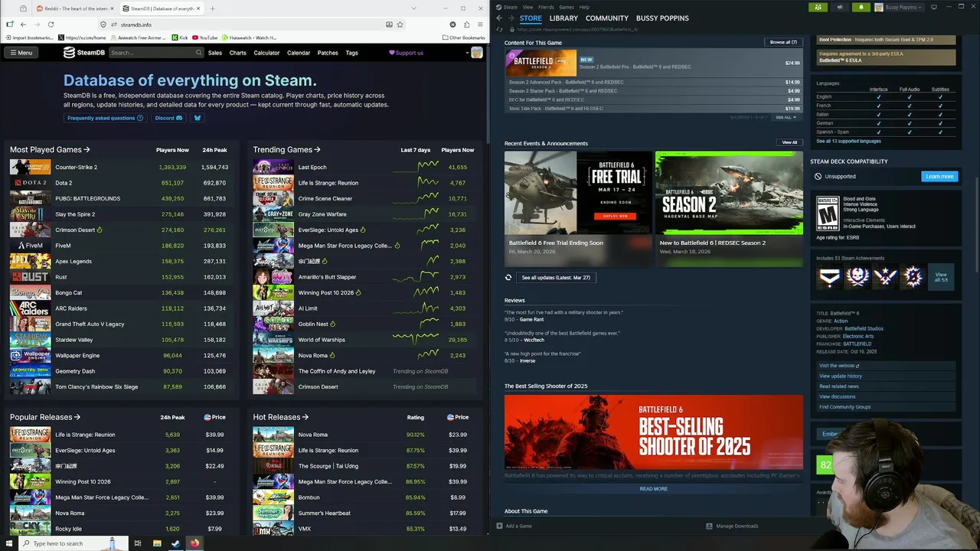The image size is (980, 551).
Task: Open REDSEC Season 2 announcement thumbnail
Action: tap(729, 192)
